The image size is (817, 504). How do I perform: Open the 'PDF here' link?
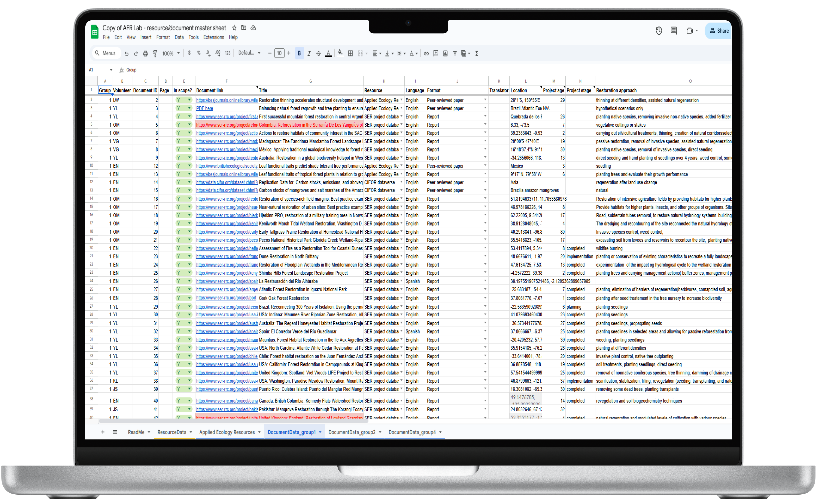point(204,108)
